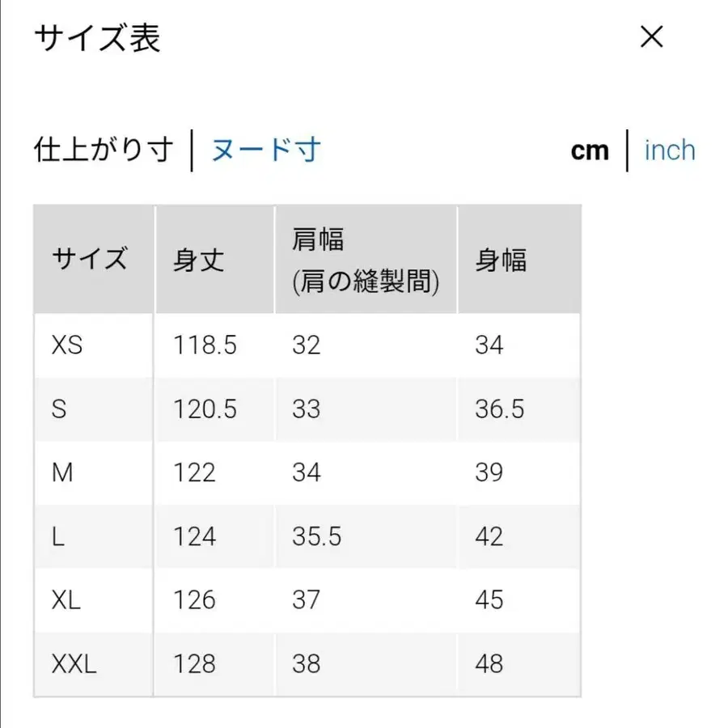Click the 48 body width value for XXL
Screen dimensions: 728x728
pos(489,663)
